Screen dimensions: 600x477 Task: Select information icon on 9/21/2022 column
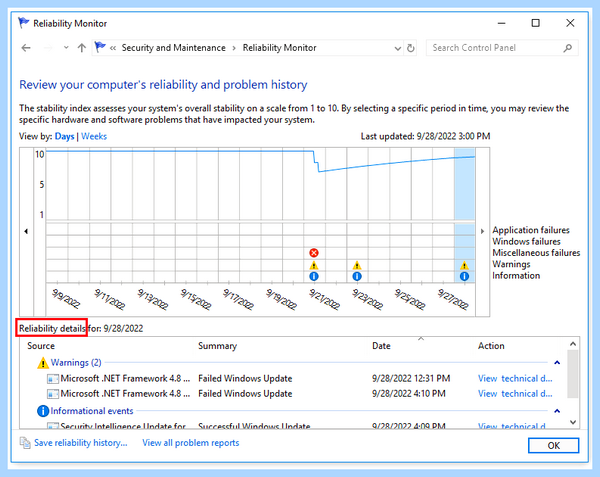tap(314, 276)
